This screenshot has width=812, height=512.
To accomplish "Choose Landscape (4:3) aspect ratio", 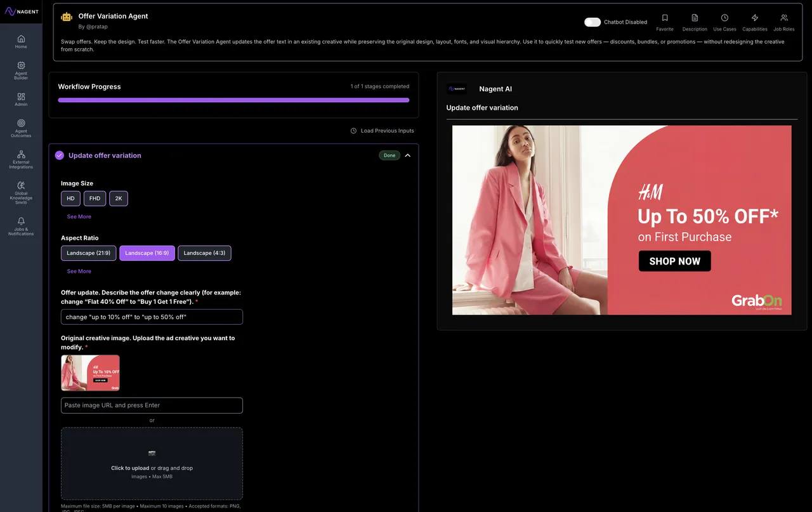I will pyautogui.click(x=204, y=253).
